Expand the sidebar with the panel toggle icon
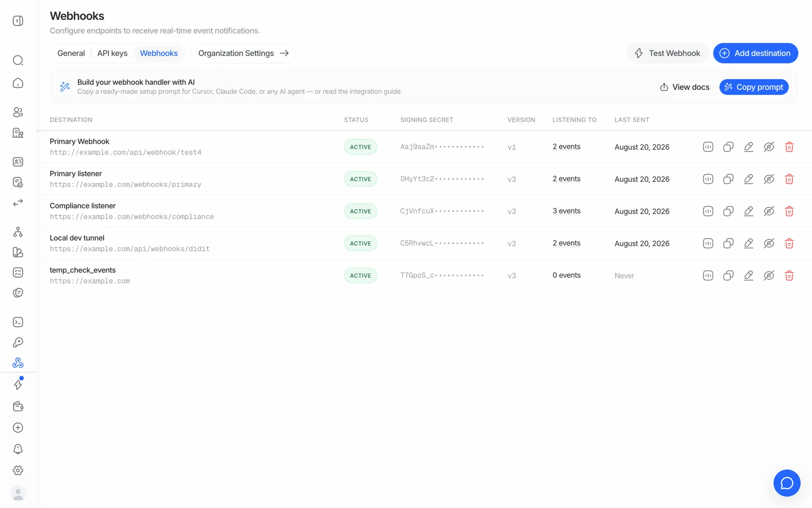The height and width of the screenshot is (508, 812). (x=18, y=21)
